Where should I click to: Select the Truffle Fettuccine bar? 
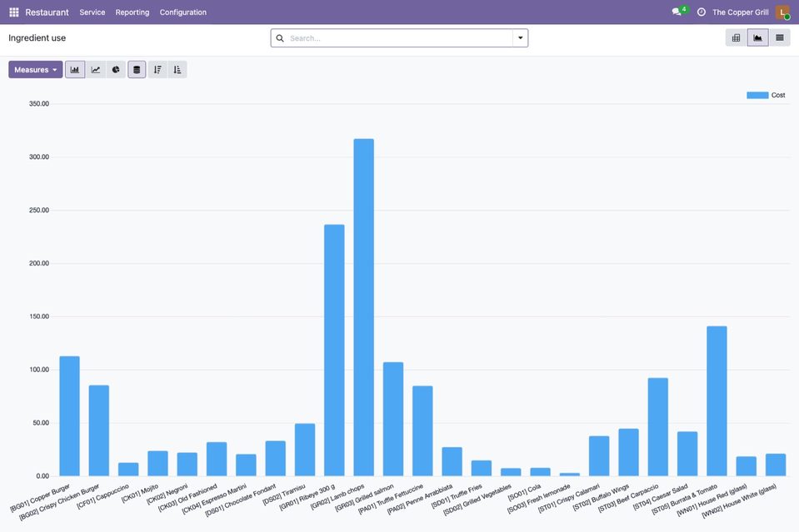(x=422, y=430)
